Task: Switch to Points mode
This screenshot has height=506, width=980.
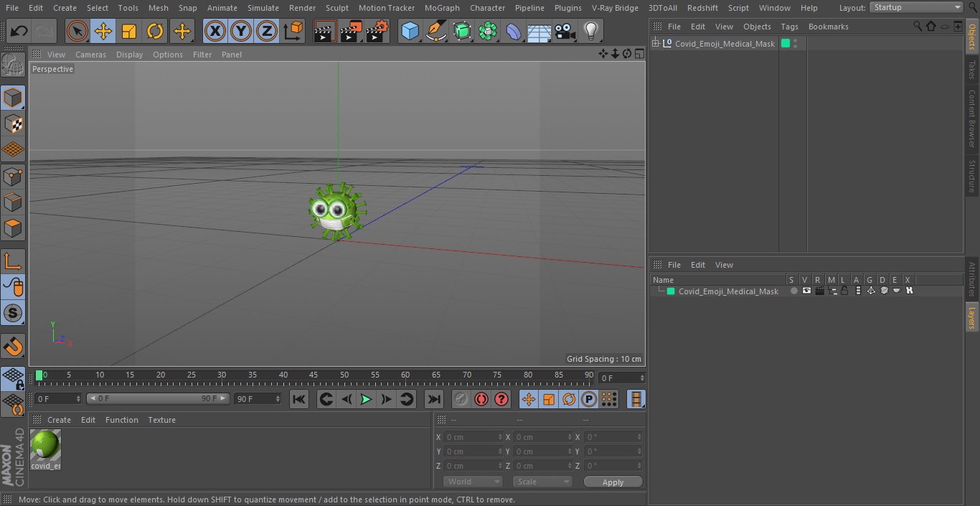Action: (14, 176)
